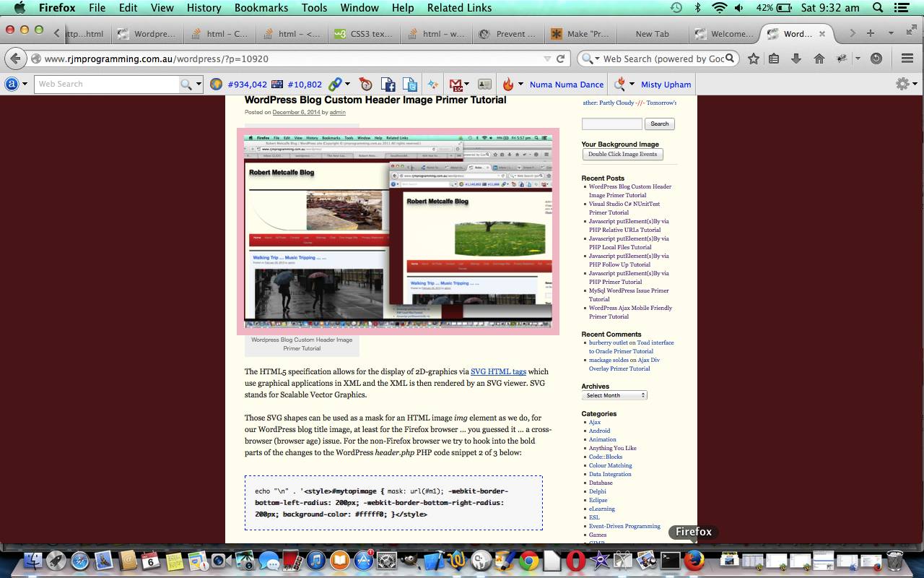Image resolution: width=924 pixels, height=578 pixels.
Task: Switch to the 'CSS3 tex…' tab
Action: [x=364, y=33]
